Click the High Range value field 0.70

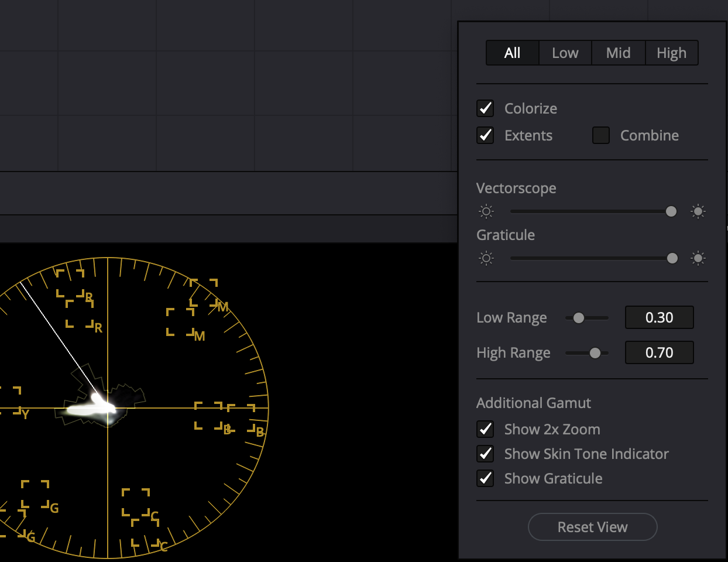point(659,352)
